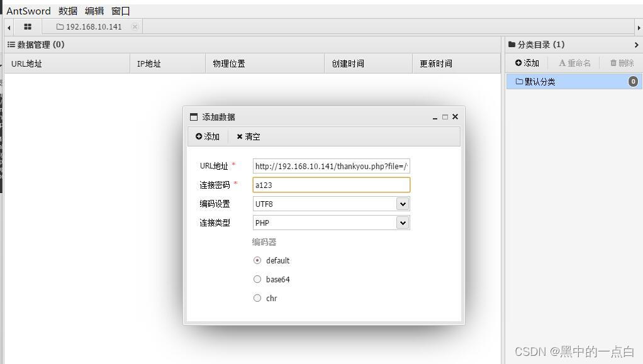Collapse the 分类目录 panel with the chevron
This screenshot has width=643, height=364.
point(637,45)
